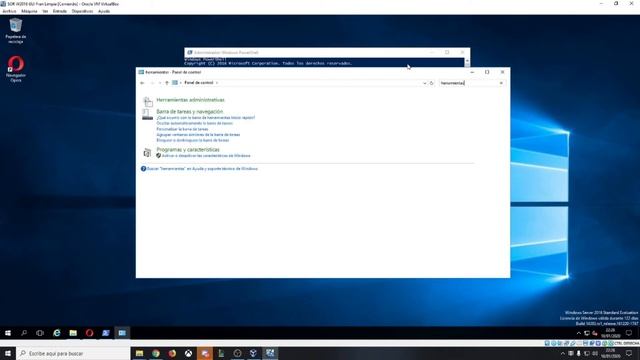Open host notification center icon
This screenshot has height=360, width=640.
coord(629,353)
